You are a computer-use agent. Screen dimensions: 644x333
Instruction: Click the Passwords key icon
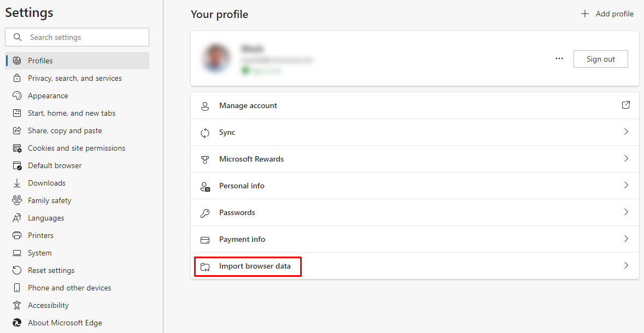tap(205, 213)
